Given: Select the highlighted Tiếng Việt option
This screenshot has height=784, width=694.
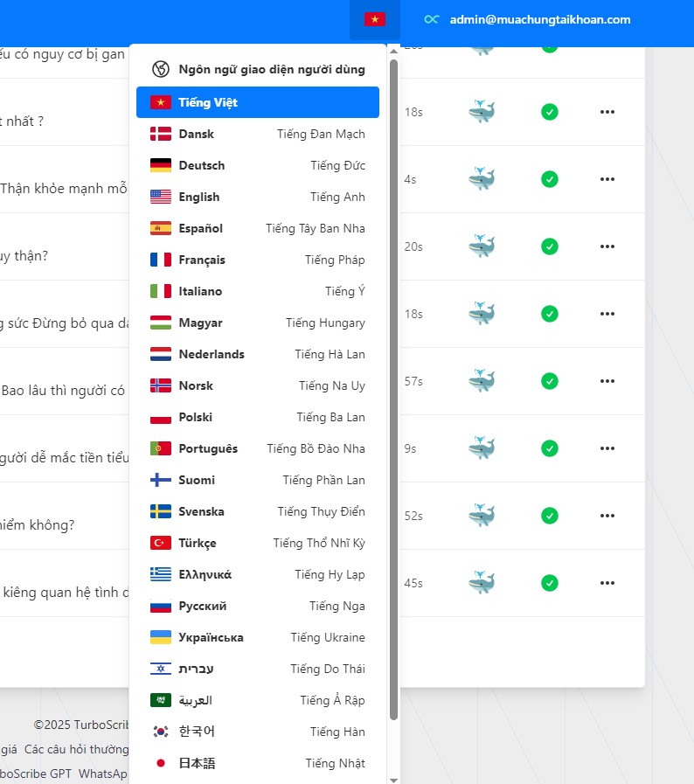Looking at the screenshot, I should (258, 102).
